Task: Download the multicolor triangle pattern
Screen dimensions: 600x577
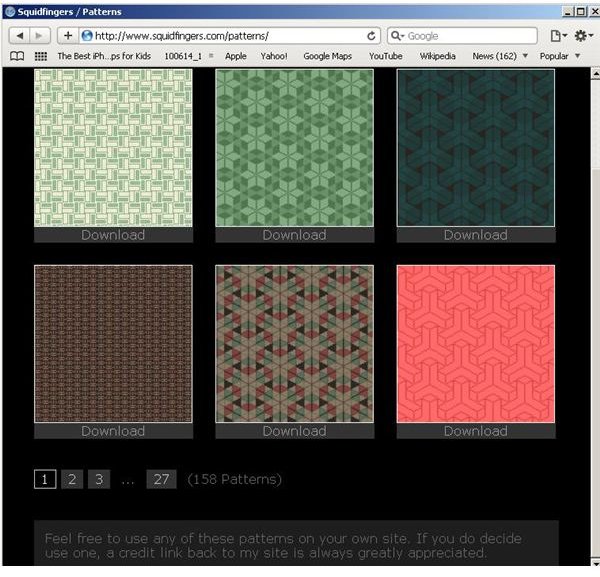Action: click(x=295, y=431)
